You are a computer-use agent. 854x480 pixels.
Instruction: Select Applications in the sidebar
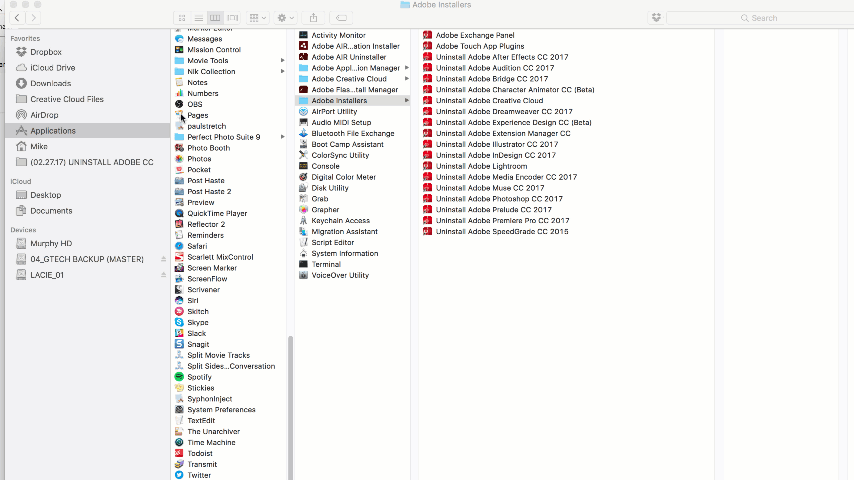[x=87, y=131]
